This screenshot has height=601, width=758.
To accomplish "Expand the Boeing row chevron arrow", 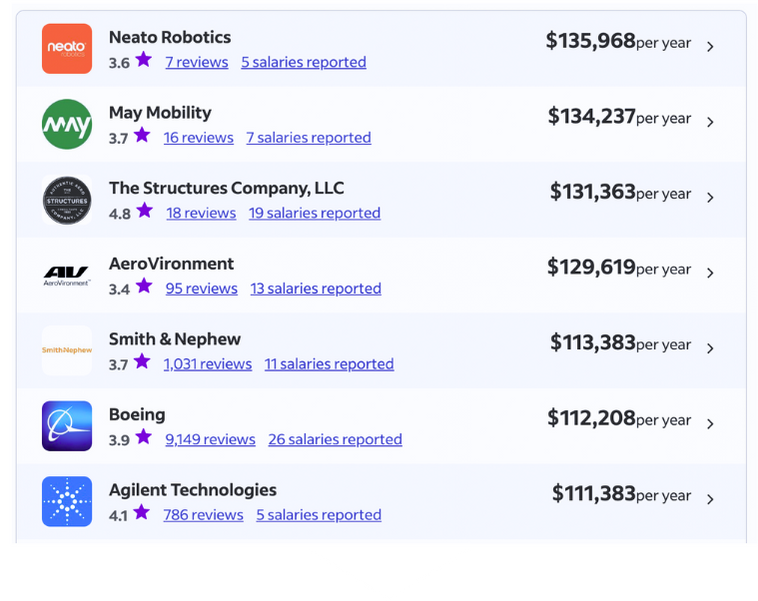I will pos(710,424).
